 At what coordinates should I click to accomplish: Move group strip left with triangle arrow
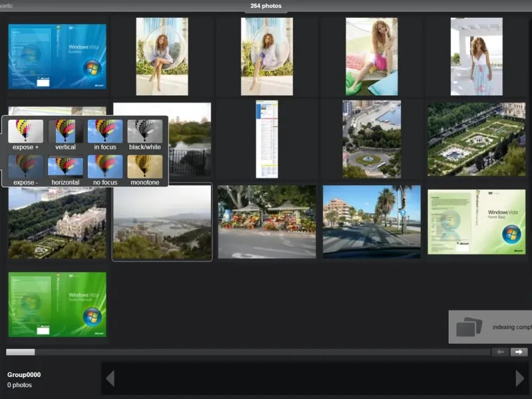coord(110,378)
